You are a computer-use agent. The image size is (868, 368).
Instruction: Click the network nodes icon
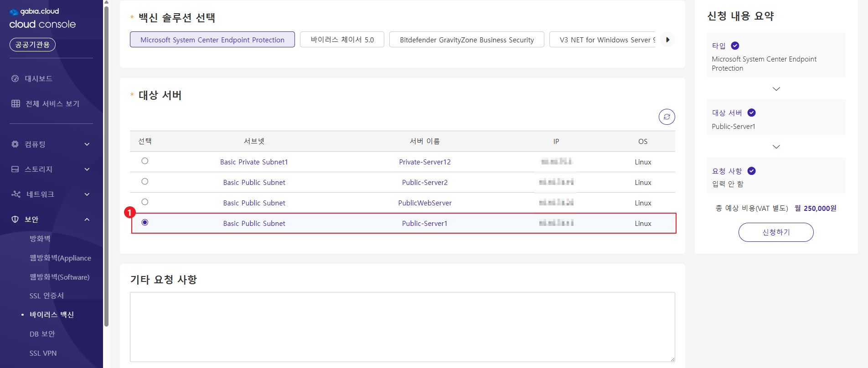(16, 194)
